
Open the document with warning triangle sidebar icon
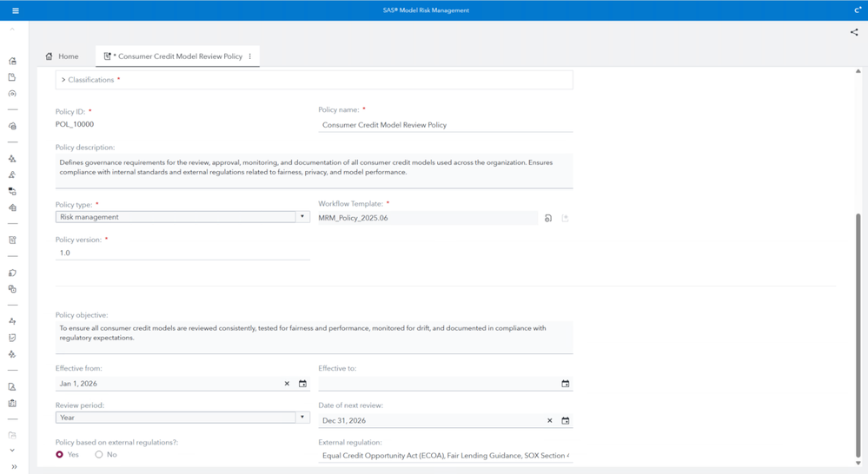tap(12, 386)
